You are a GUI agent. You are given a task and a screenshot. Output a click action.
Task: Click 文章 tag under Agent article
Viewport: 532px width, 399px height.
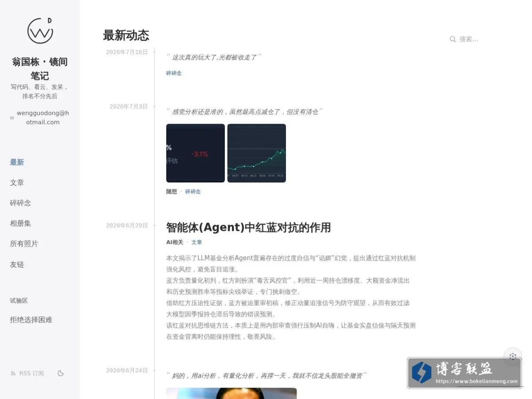coord(196,242)
